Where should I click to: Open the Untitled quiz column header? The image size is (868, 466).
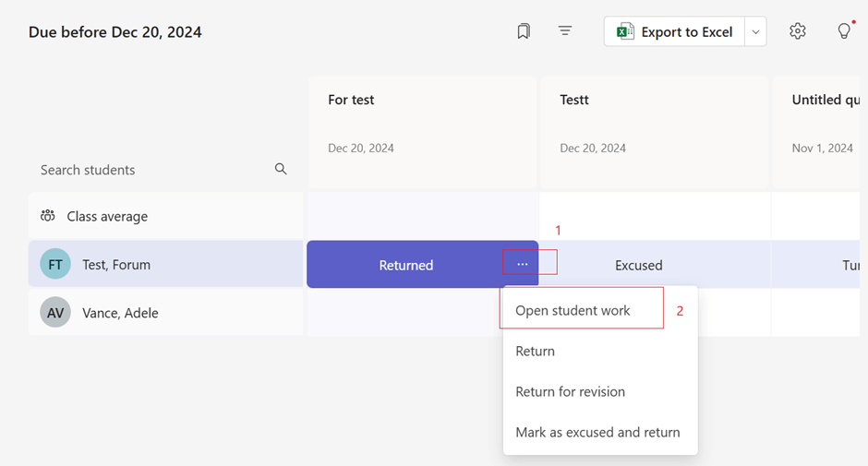[816, 133]
